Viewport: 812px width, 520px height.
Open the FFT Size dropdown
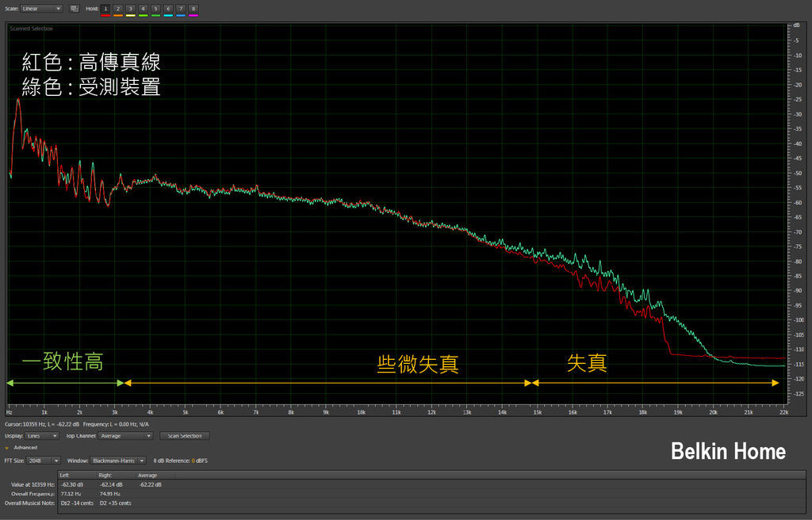[x=45, y=461]
